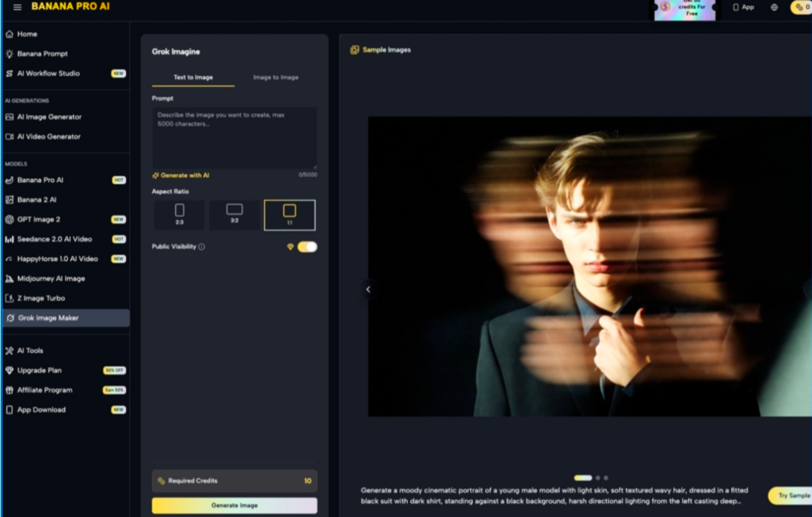The image size is (812, 517).
Task: Show previous sample image with arrow
Action: (x=368, y=289)
